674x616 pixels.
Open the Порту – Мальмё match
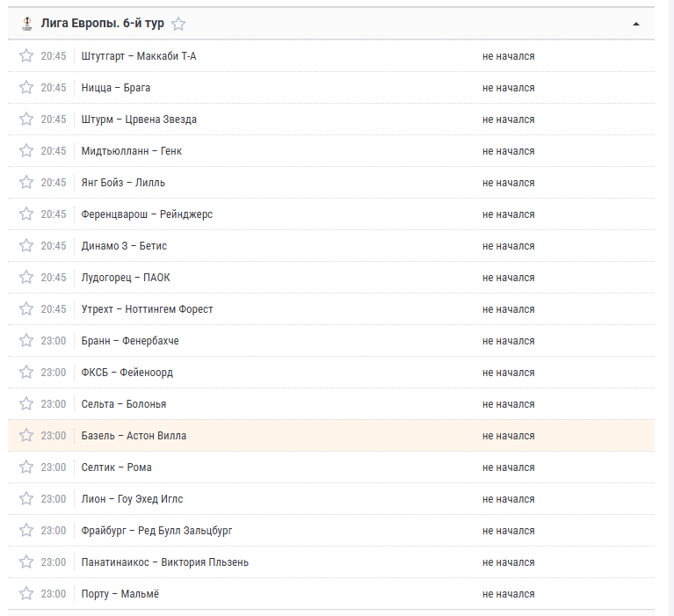120,594
